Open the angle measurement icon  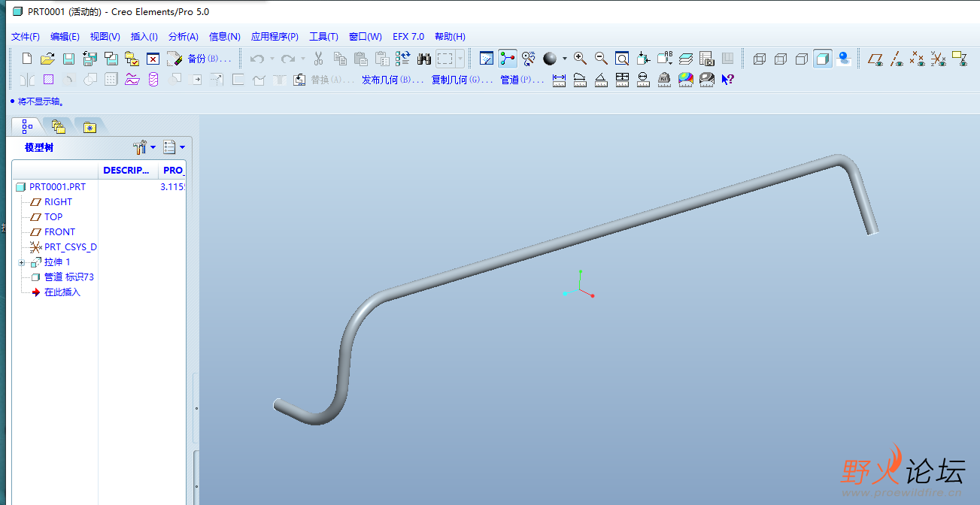[601, 79]
